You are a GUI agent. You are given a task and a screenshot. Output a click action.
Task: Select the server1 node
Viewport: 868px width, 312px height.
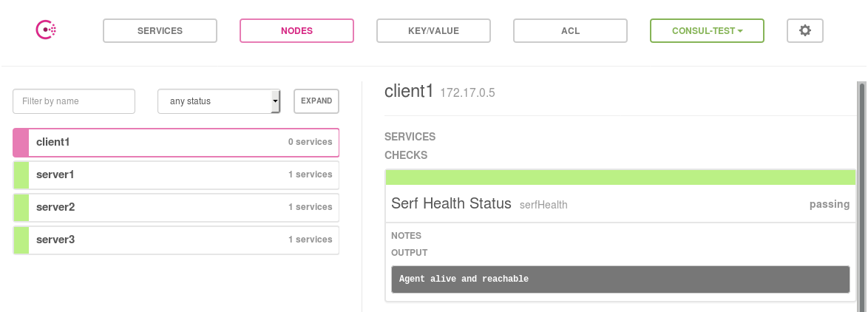pyautogui.click(x=176, y=174)
